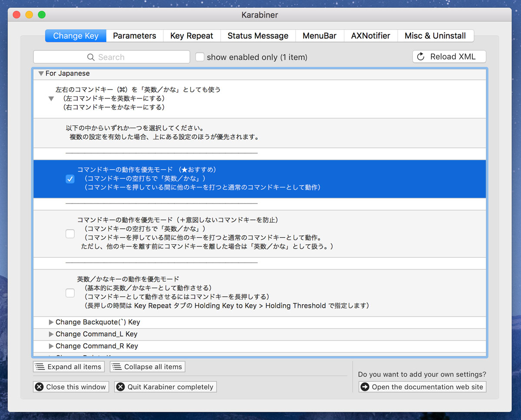Click the yellow minimize window button
Viewport: 521px width, 420px height.
[29, 15]
